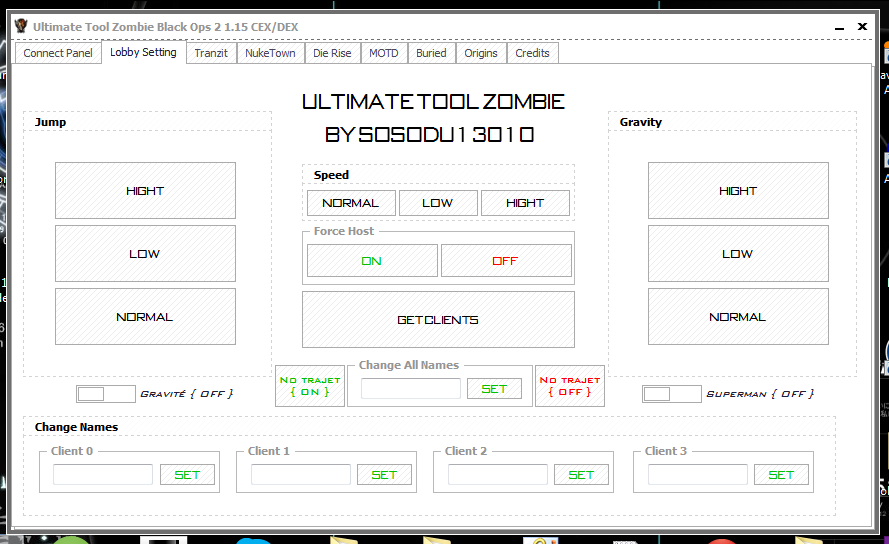Turn Force Host OFF
Screen dimensions: 889x544
coord(506,261)
